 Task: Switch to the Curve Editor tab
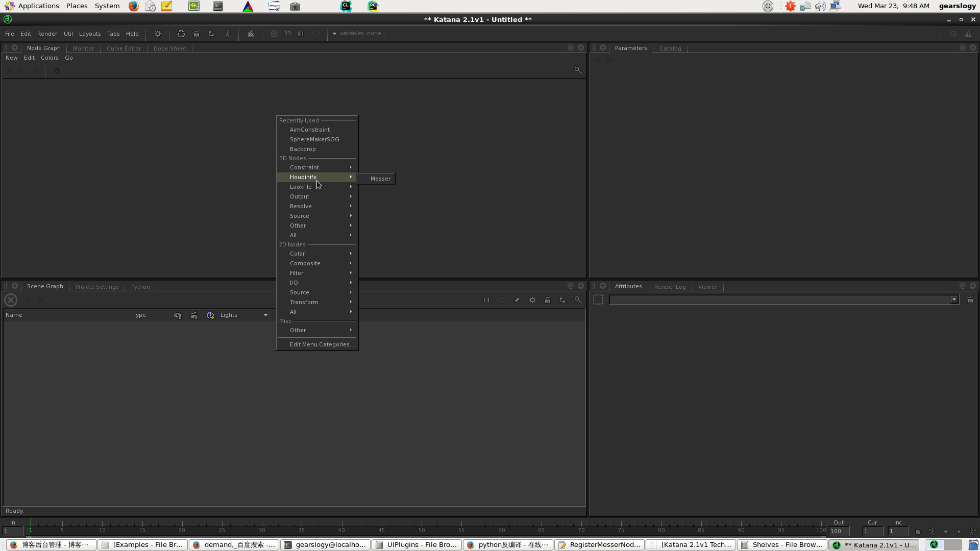[x=124, y=48]
